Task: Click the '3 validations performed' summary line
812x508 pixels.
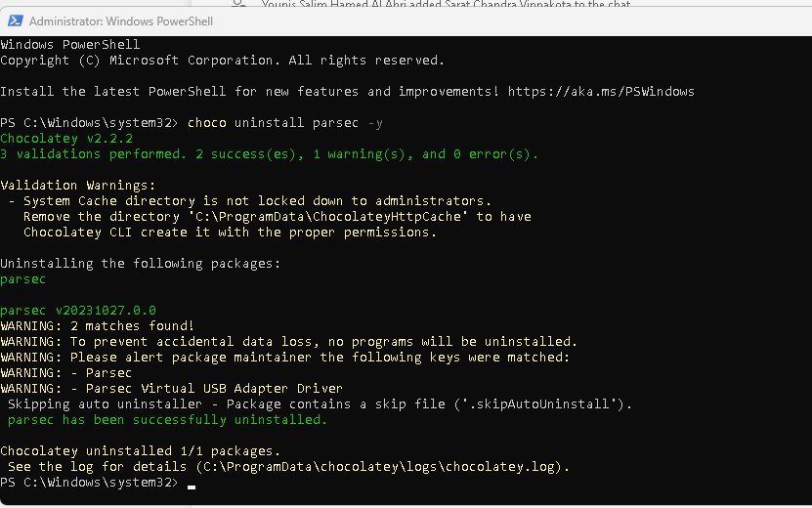Action: click(269, 154)
